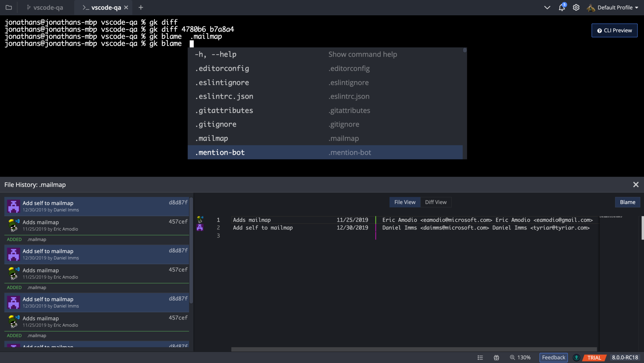
Task: Open a new terminal tab with plus
Action: [x=141, y=7]
